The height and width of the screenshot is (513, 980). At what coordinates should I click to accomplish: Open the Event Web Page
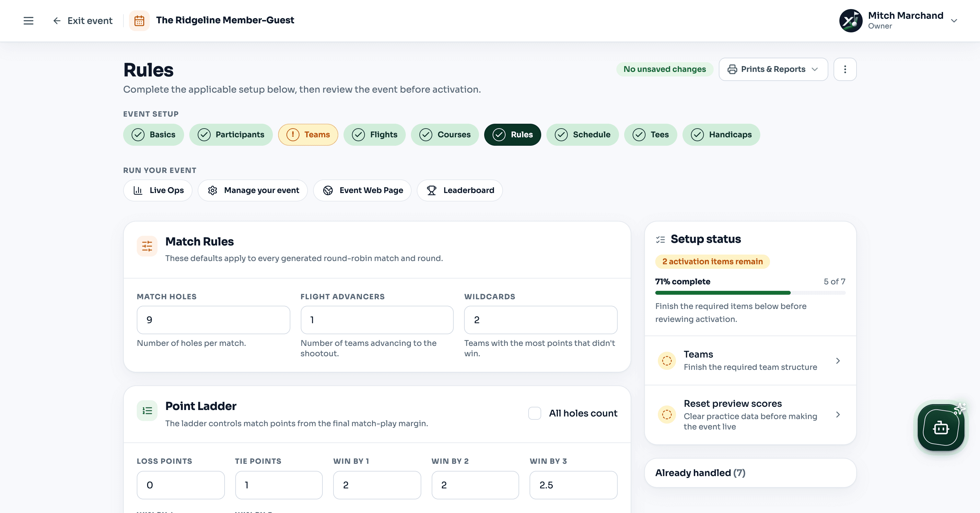point(362,190)
